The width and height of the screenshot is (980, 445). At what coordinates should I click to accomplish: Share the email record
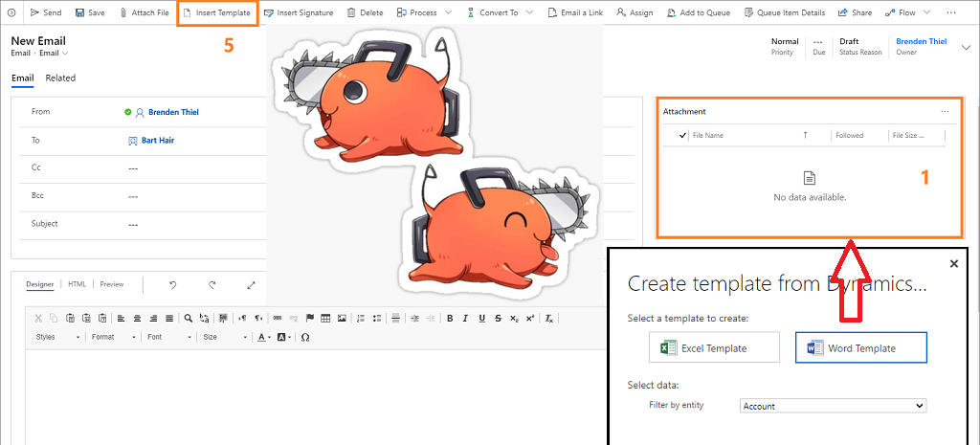pos(855,12)
